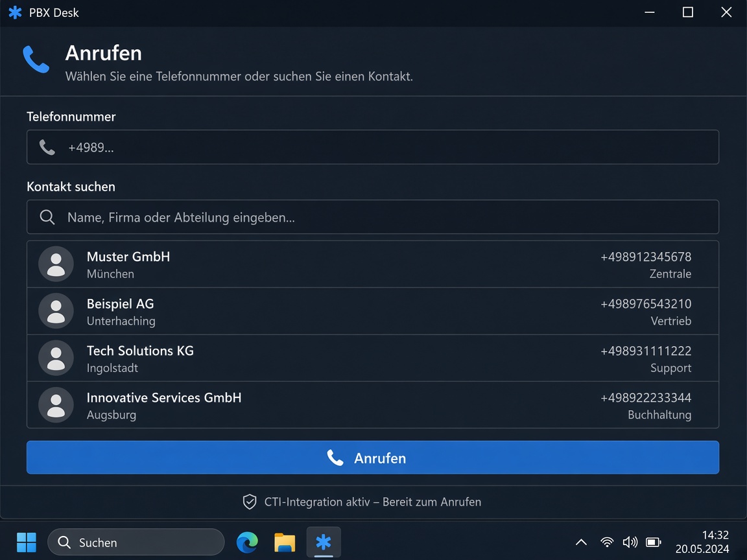Click the avatar icon of Muster GmbH
Viewport: 747px width, 560px height.
56,264
